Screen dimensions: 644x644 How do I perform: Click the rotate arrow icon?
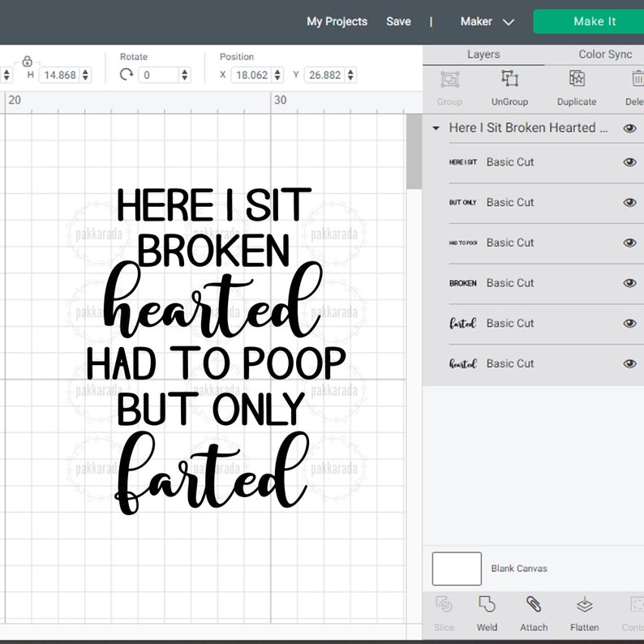coord(126,75)
